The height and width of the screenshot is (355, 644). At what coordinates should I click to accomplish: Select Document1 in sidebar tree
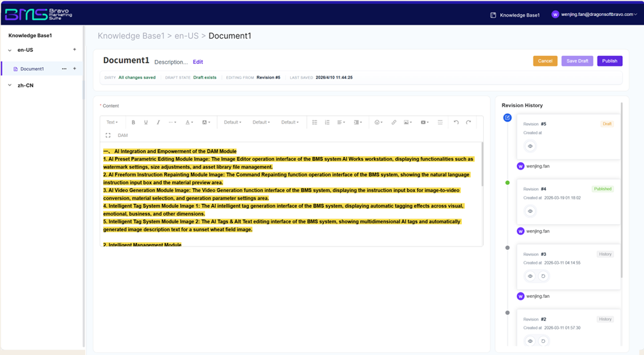pos(32,69)
